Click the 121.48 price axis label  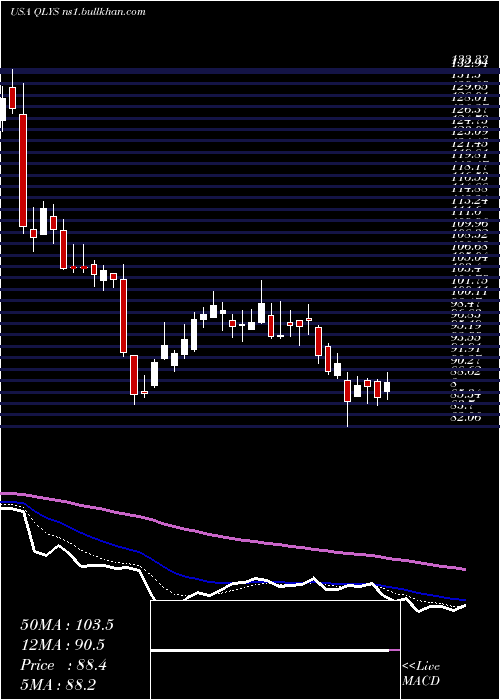(x=467, y=144)
